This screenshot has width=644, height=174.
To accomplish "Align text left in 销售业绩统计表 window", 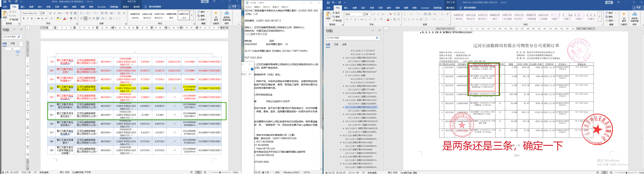I will click(x=82, y=18).
